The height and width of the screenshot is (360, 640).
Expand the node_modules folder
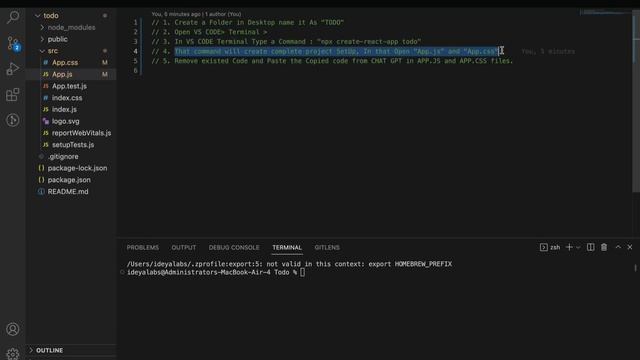point(71,27)
